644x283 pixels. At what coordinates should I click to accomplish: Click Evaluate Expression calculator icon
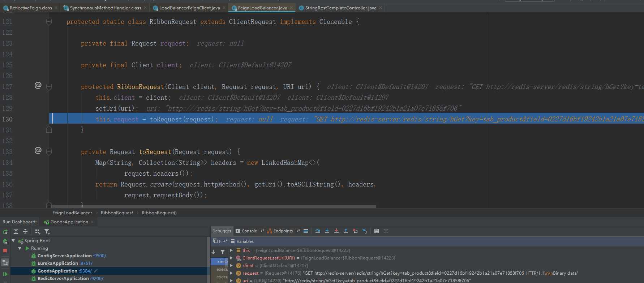coord(377,231)
